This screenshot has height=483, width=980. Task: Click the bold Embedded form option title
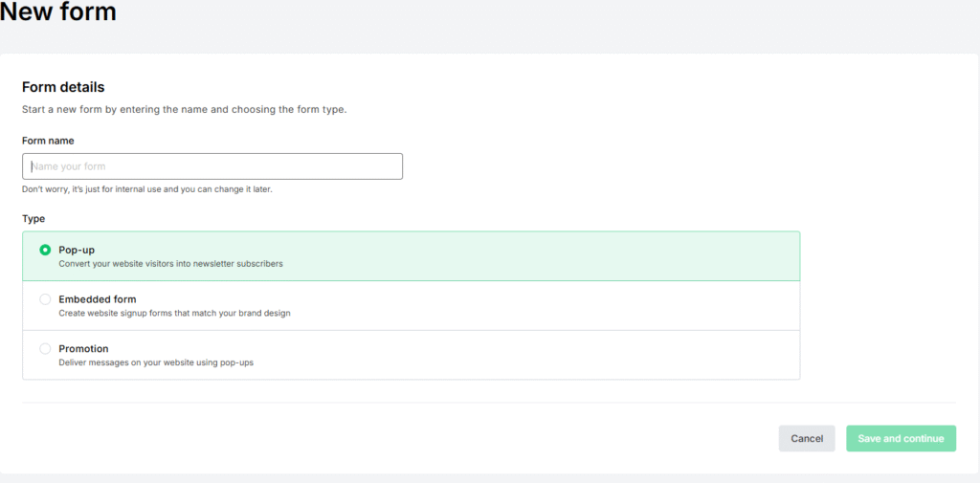tap(98, 299)
